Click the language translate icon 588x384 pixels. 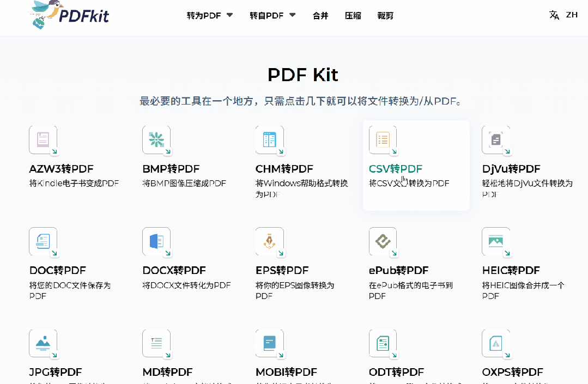(x=554, y=15)
